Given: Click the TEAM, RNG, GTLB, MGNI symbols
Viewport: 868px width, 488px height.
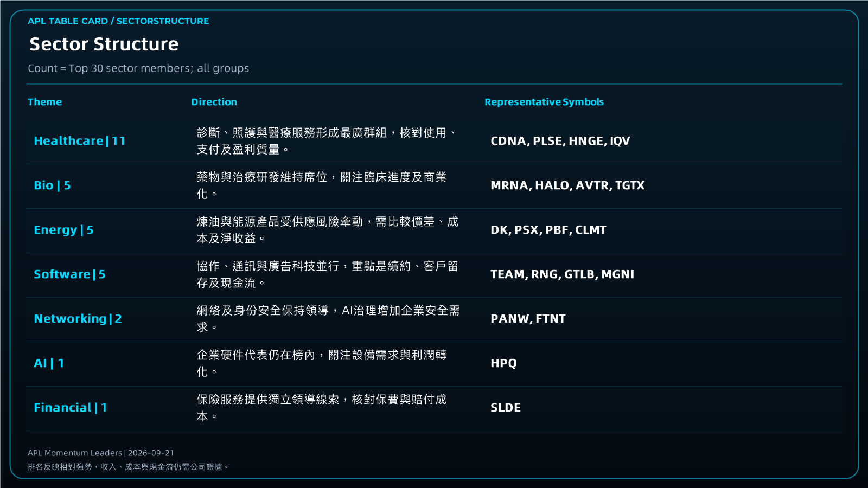Looking at the screenshot, I should [562, 274].
